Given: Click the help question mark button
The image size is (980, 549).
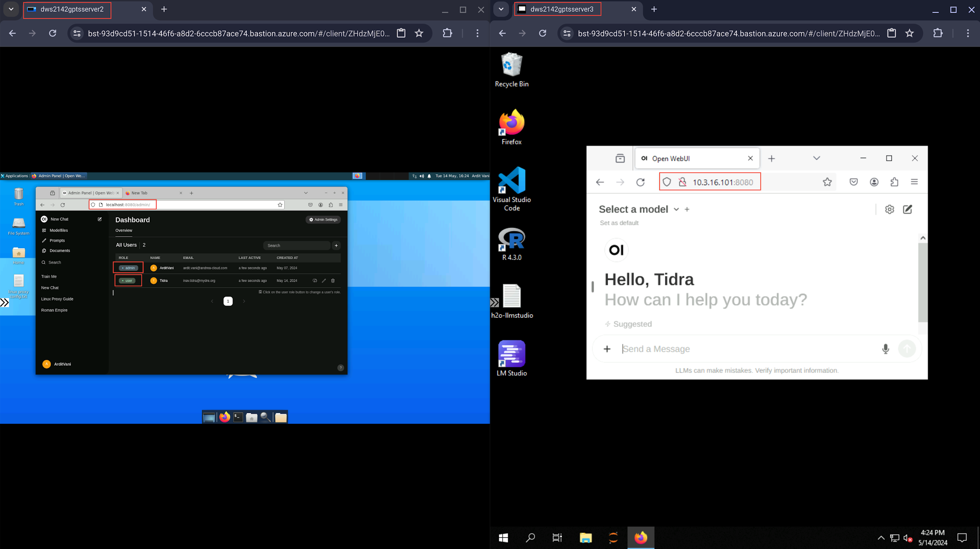Looking at the screenshot, I should [x=341, y=368].
